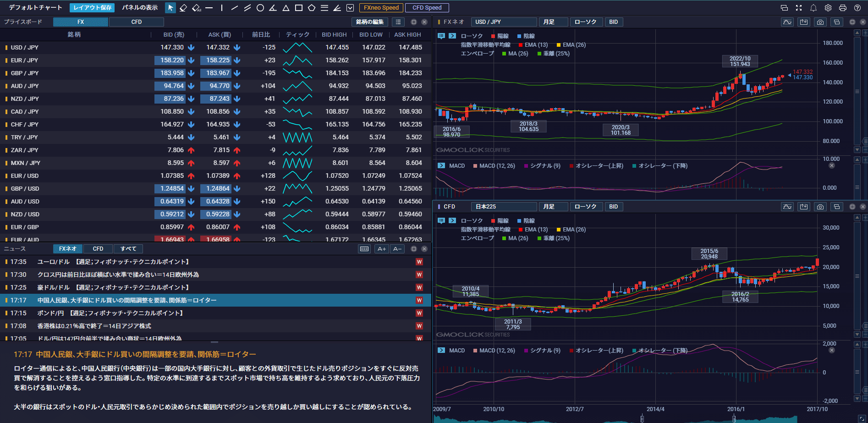Select the arrow selection tool

170,7
